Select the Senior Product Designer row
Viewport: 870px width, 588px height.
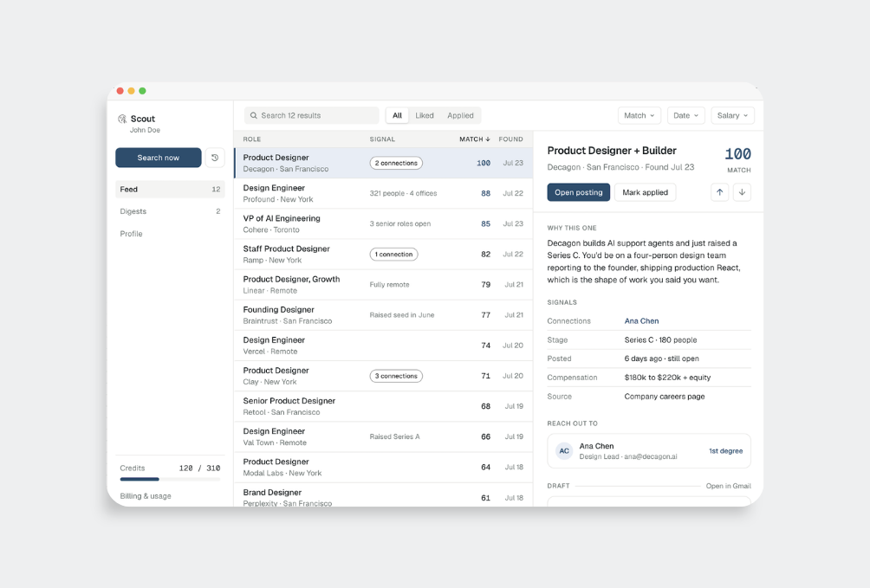point(383,407)
